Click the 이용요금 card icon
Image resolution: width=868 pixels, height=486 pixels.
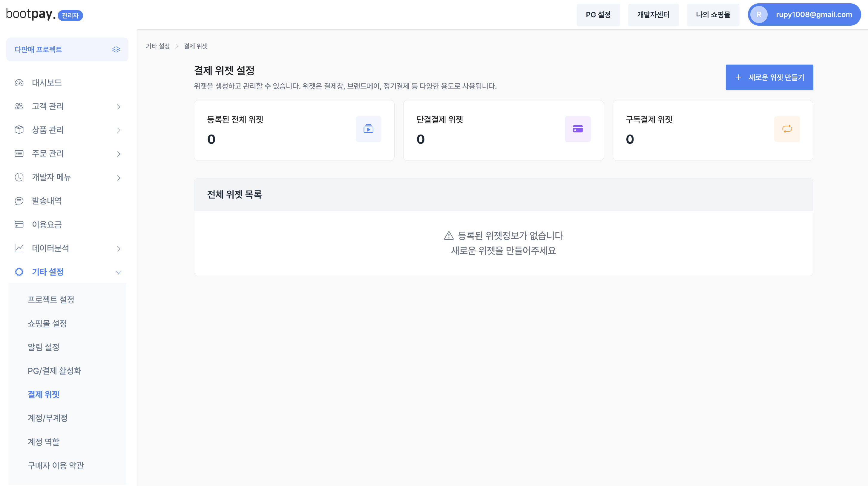coord(19,225)
